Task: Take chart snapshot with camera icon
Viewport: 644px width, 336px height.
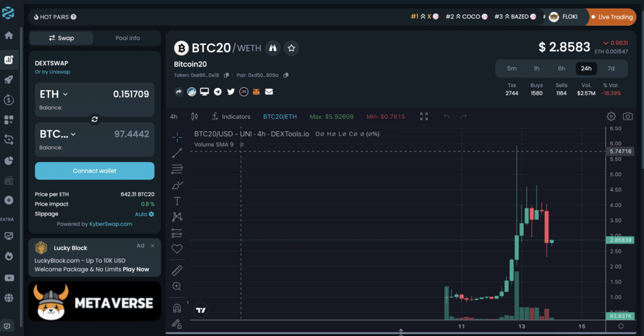Action: [x=628, y=116]
